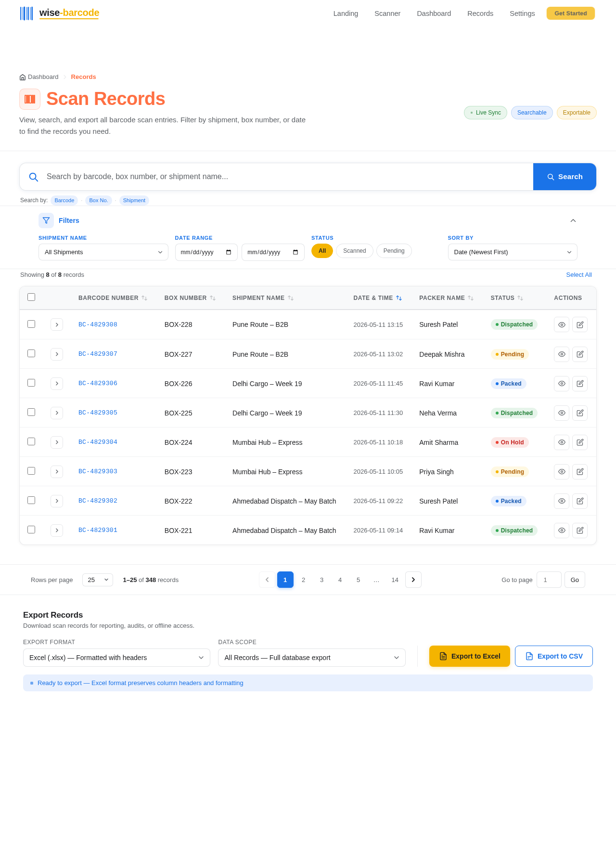Click eye icon for BOX-226 row
616x868 pixels.
point(562,383)
